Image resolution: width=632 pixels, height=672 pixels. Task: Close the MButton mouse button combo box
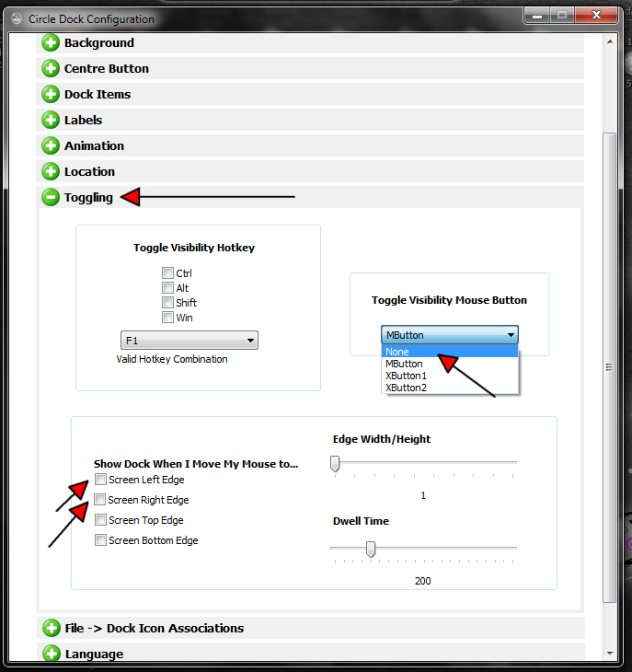pos(450,335)
